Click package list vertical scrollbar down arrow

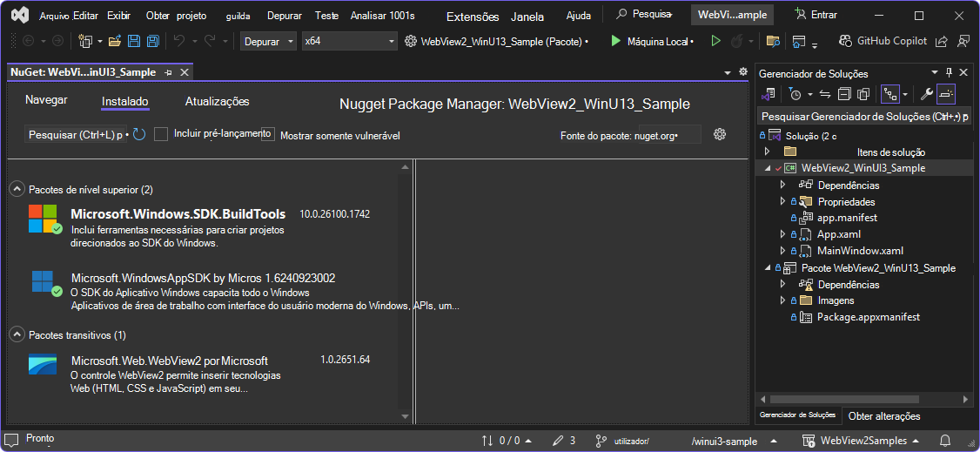[405, 416]
